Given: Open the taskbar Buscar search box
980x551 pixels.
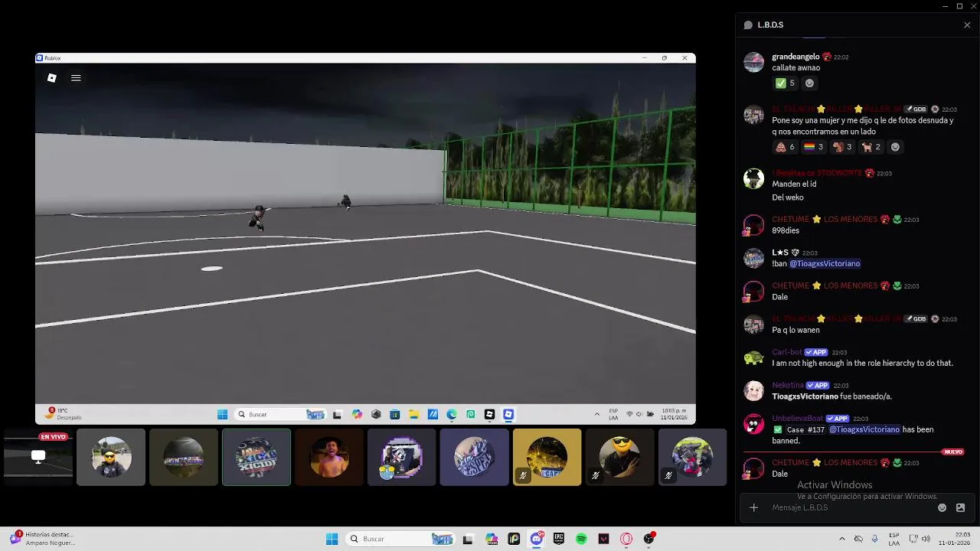Looking at the screenshot, I should pos(399,539).
